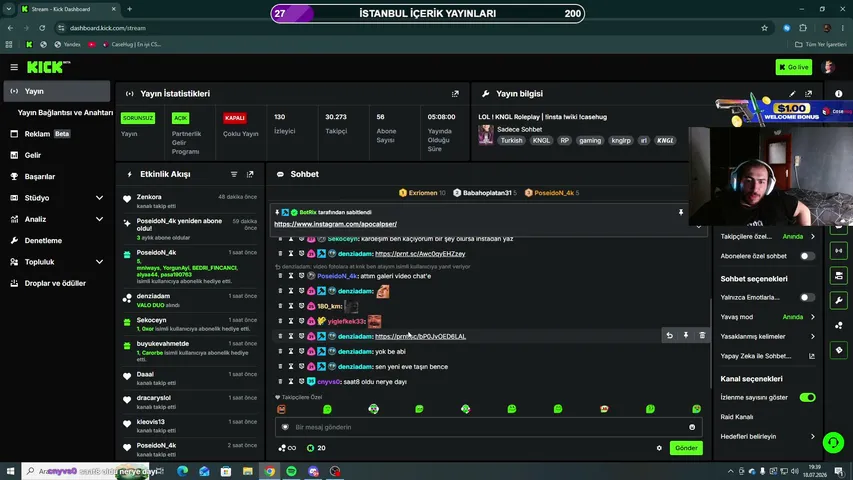Screen dimensions: 853x480
Task: Open Yasaklanmış kelimeler chevron
Action: tap(813, 336)
